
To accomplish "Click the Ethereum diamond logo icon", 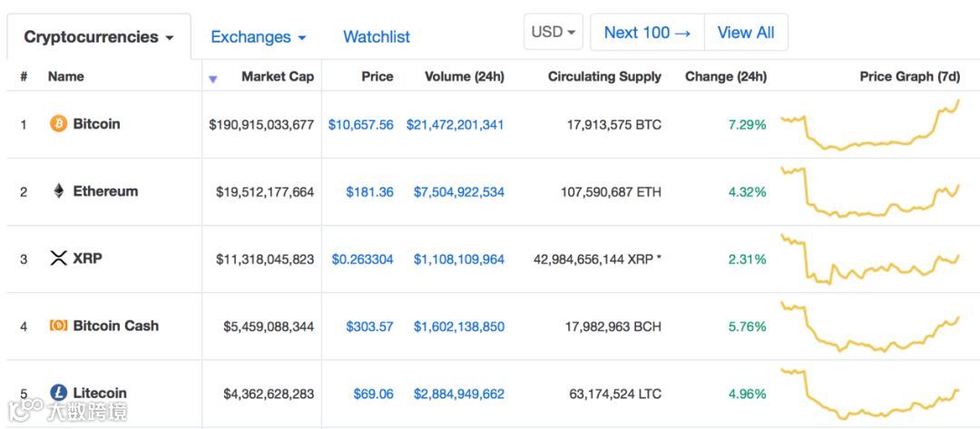I will pos(58,191).
